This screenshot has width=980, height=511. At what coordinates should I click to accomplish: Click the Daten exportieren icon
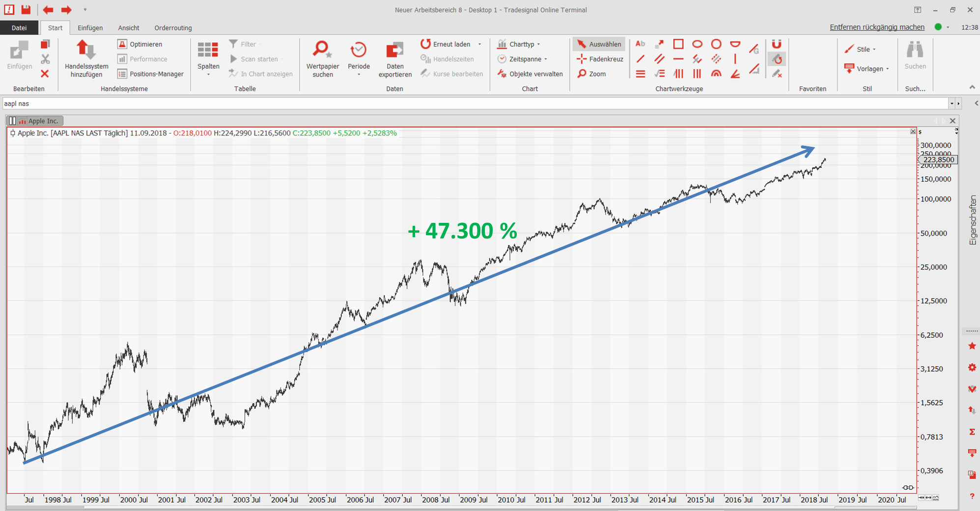pos(394,51)
